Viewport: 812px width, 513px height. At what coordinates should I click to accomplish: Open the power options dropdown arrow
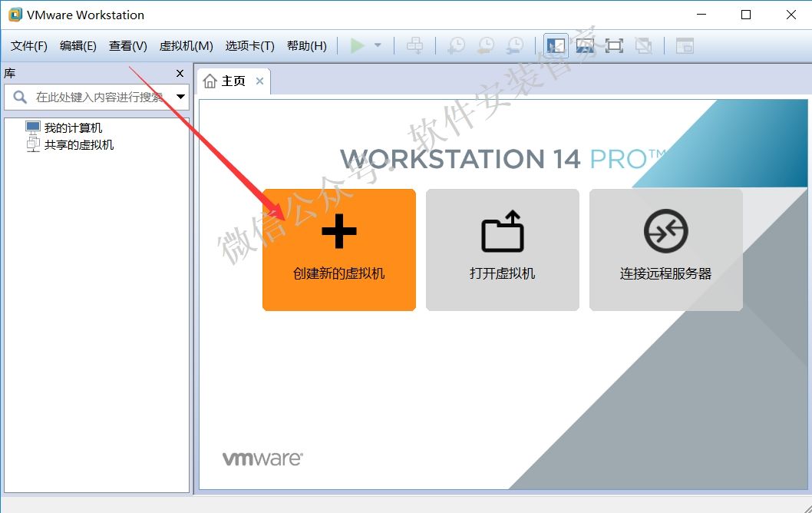click(x=378, y=45)
